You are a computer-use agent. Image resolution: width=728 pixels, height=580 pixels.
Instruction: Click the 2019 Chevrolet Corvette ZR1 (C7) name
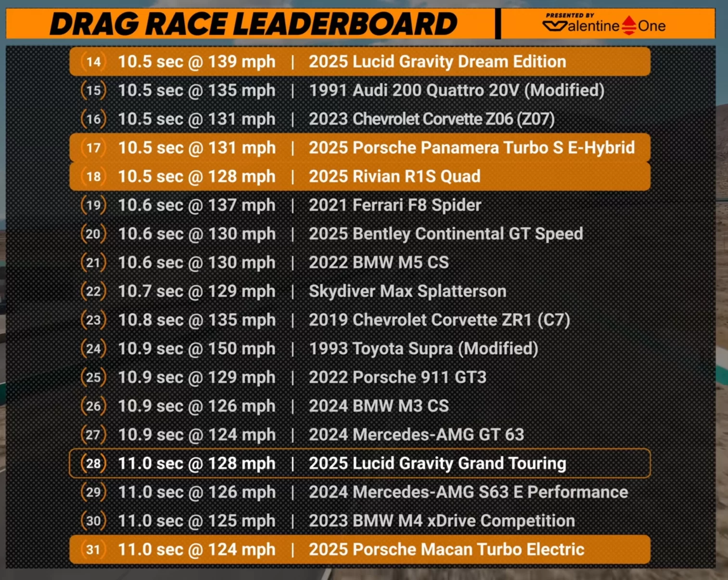[x=439, y=320]
